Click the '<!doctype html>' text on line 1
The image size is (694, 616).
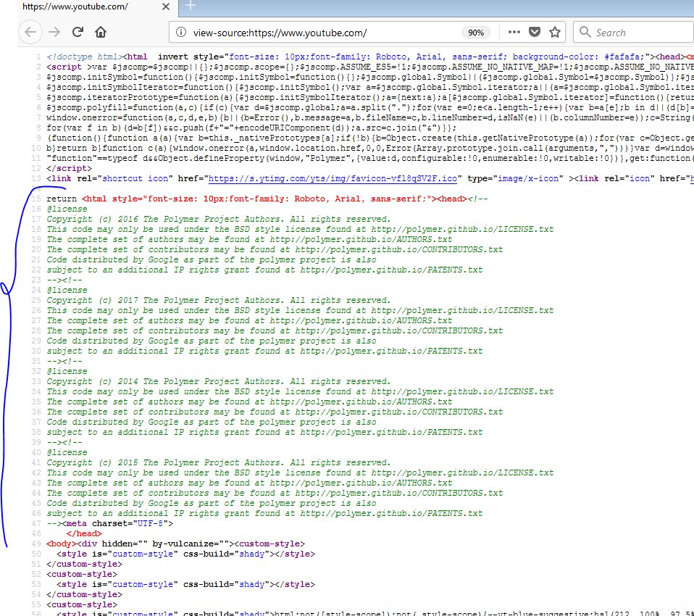pos(84,57)
